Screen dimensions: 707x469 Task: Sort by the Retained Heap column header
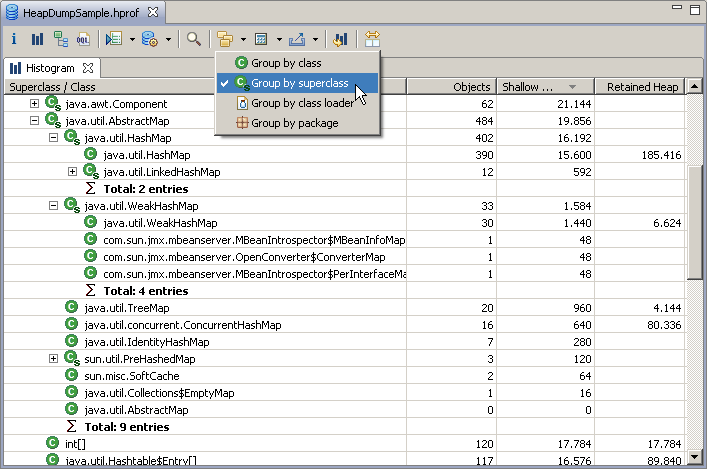[x=642, y=87]
